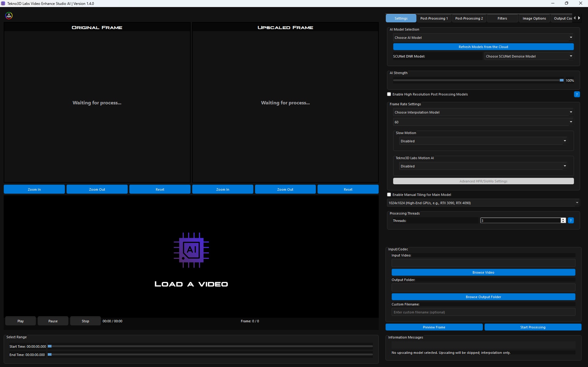Open the Filters tab

tap(502, 18)
